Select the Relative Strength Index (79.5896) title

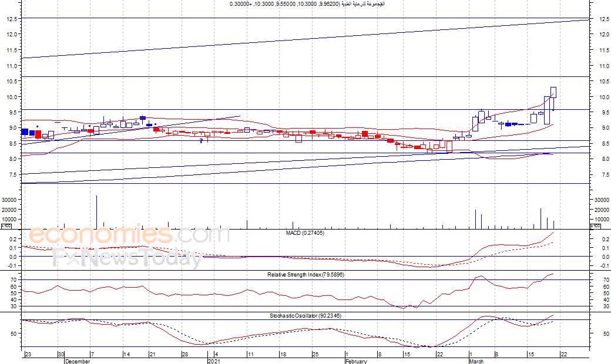305,274
